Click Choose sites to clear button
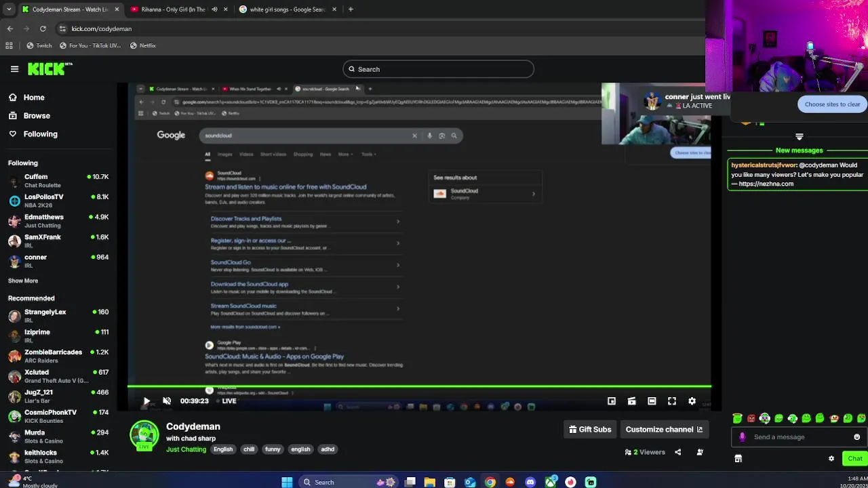Image resolution: width=868 pixels, height=488 pixels. click(832, 104)
